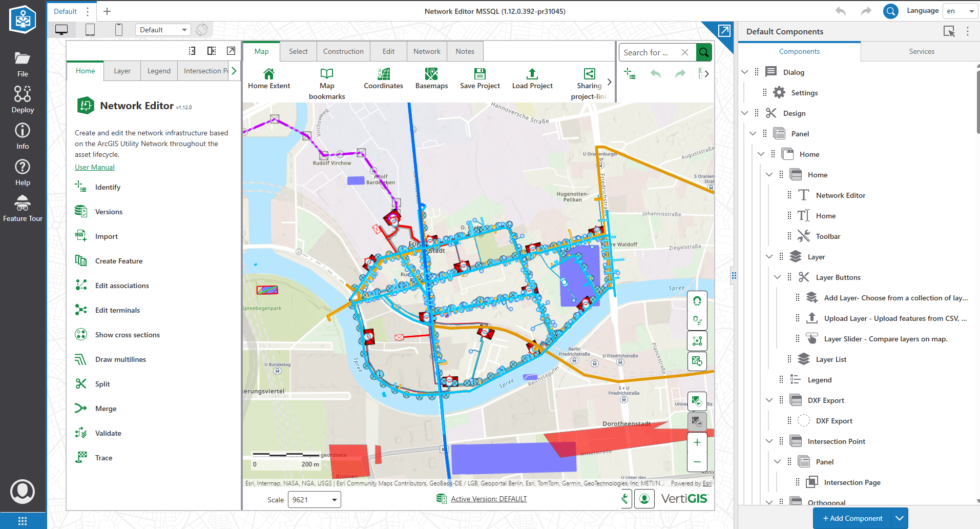Click the undo arrow in header

(841, 11)
